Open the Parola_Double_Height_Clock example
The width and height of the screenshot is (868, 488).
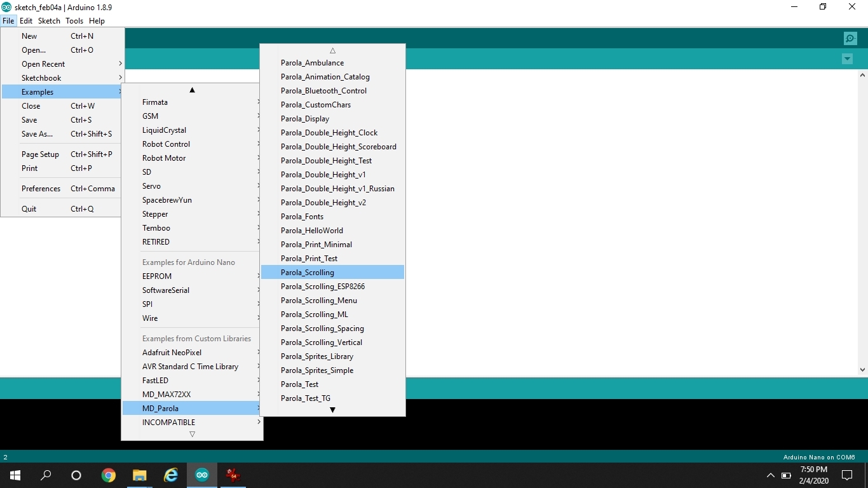(x=332, y=133)
